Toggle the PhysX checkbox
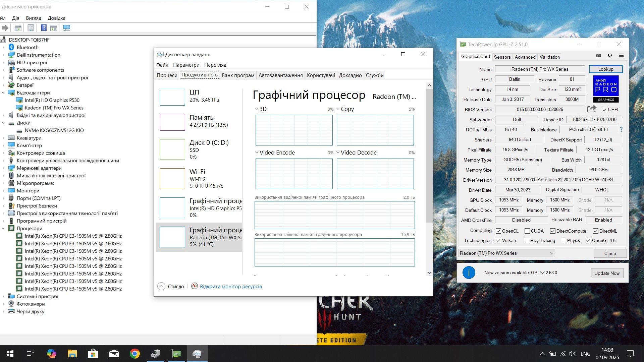644x362 pixels. 563,240
